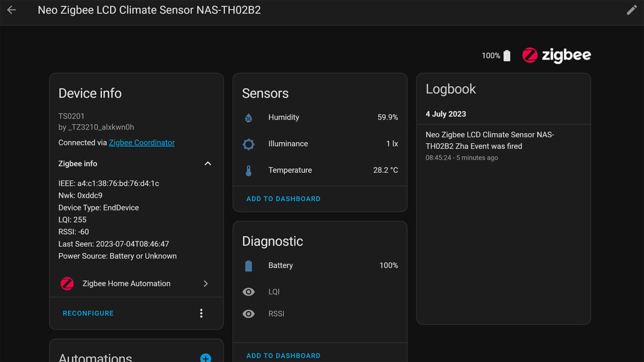Image resolution: width=644 pixels, height=362 pixels.
Task: Click the edit pencil icon in the header
Action: pyautogui.click(x=632, y=10)
